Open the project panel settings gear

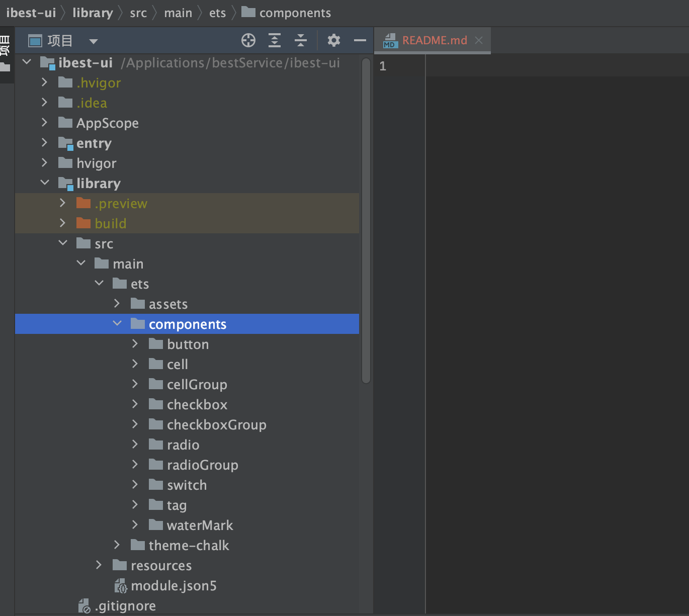334,40
